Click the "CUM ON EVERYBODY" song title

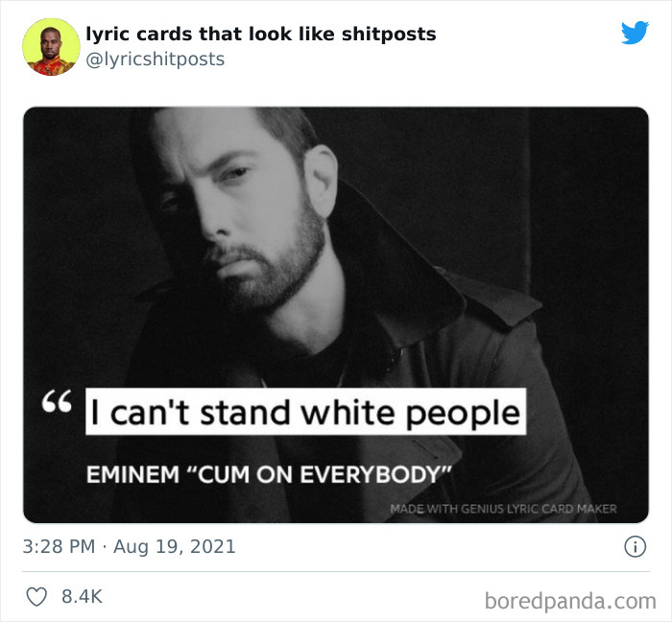point(320,474)
